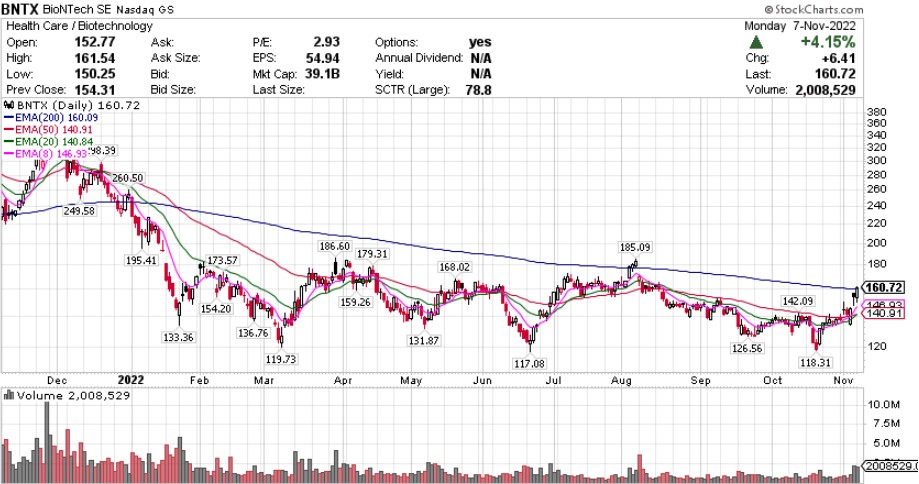The image size is (919, 484).
Task: Click the 118.31 October low annotation
Action: click(x=815, y=363)
